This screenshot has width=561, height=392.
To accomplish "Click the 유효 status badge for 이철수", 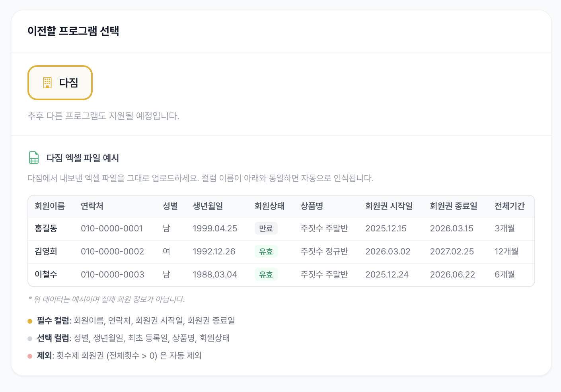I will coord(266,274).
